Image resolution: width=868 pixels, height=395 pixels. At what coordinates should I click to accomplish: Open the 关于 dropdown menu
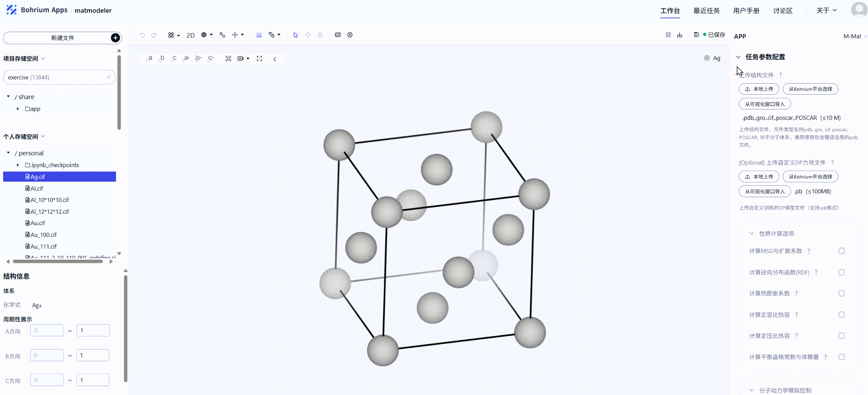pos(827,11)
